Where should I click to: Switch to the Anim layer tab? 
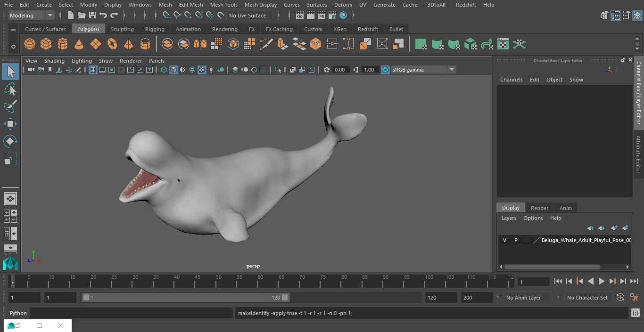pyautogui.click(x=565, y=208)
